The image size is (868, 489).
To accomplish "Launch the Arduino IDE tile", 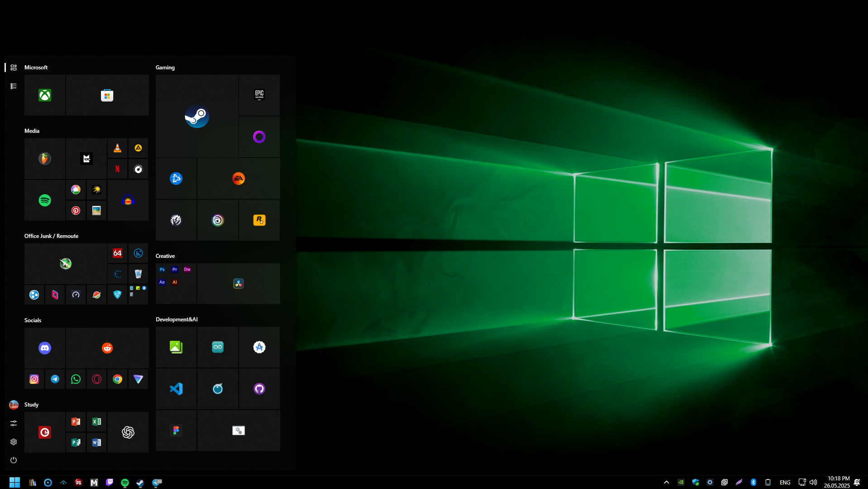I will coord(218,347).
